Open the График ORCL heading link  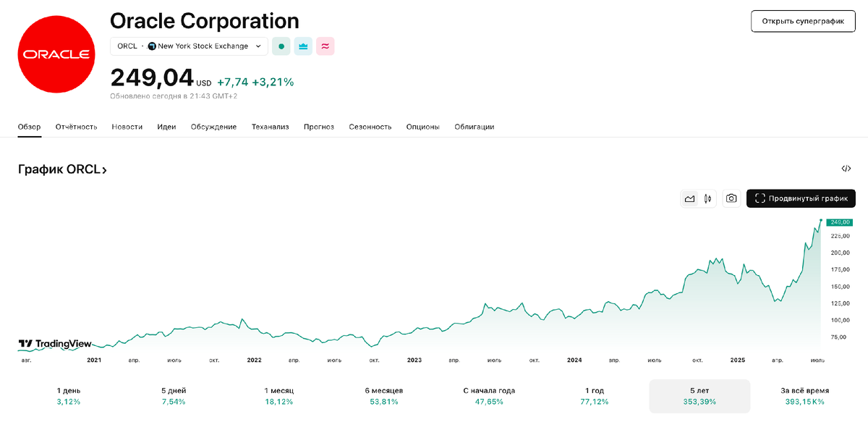point(62,169)
